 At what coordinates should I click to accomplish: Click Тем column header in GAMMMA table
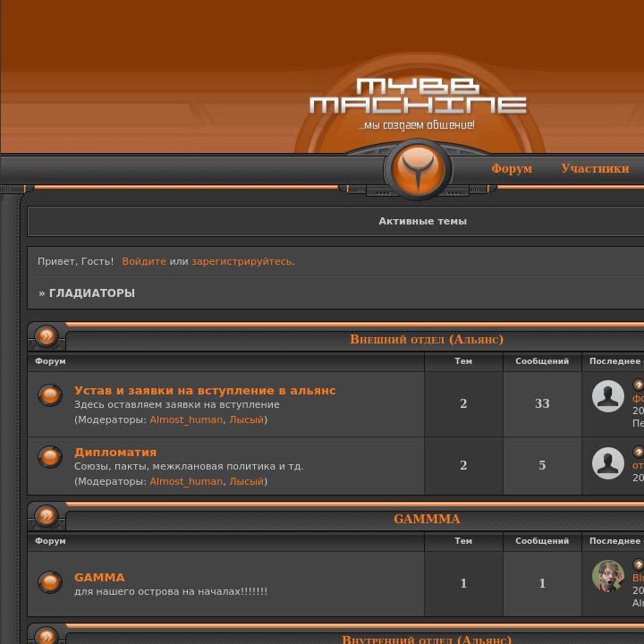463,541
